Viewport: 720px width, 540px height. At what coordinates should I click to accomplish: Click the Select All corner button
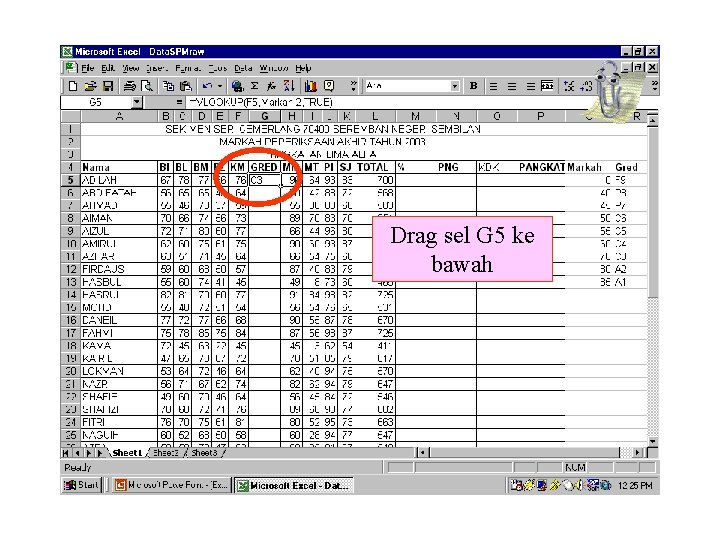[70, 116]
